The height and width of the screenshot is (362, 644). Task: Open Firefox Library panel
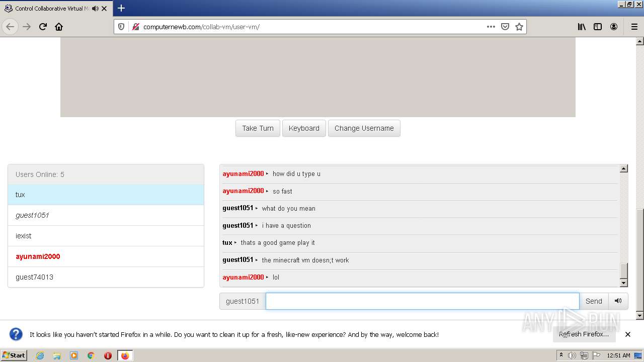click(x=582, y=27)
